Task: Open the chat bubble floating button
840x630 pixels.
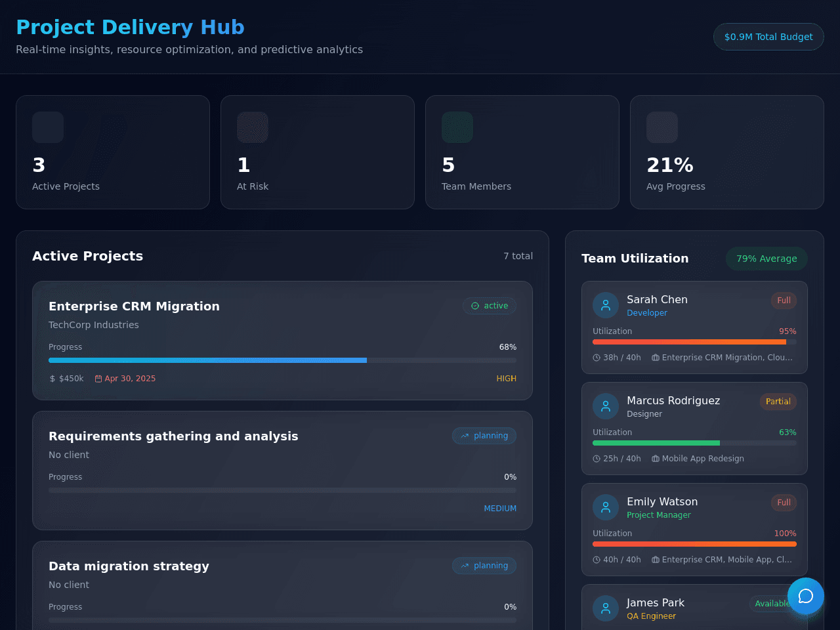Action: tap(806, 596)
